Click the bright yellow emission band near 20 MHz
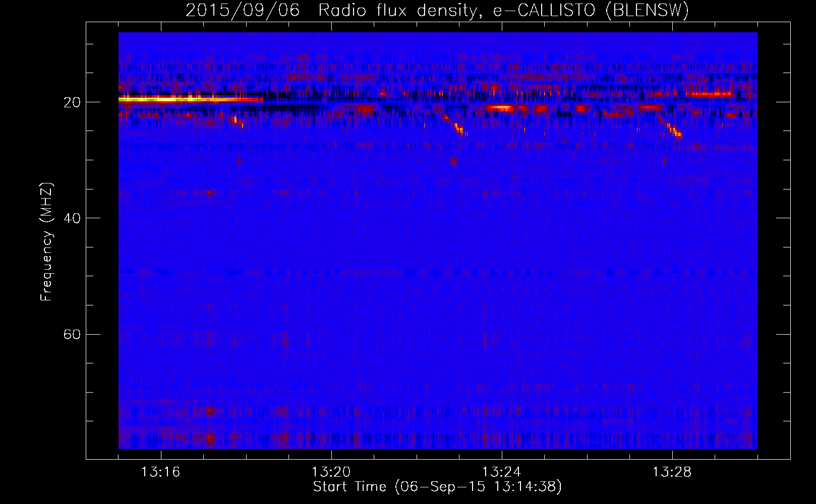816x504 pixels. tap(190, 99)
